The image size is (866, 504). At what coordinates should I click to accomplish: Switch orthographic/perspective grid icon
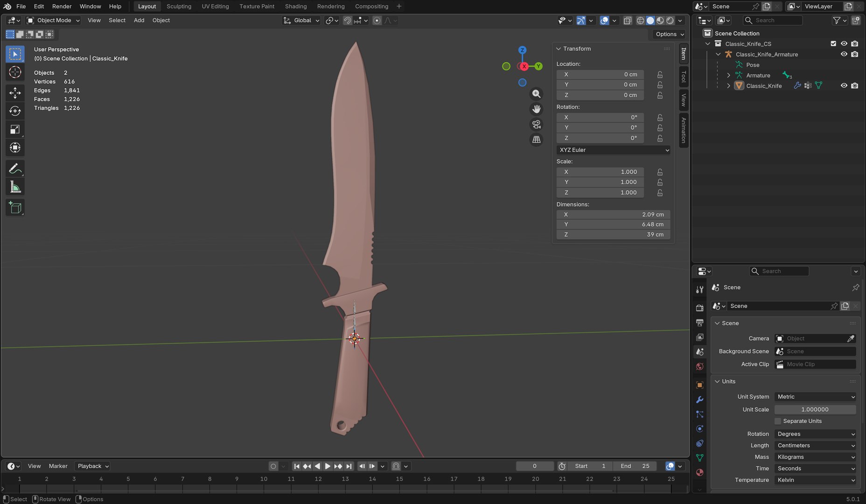click(x=537, y=140)
